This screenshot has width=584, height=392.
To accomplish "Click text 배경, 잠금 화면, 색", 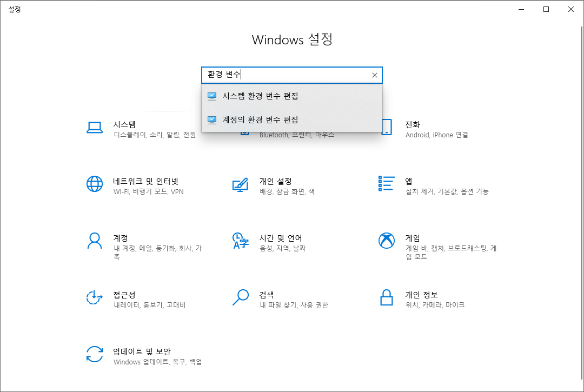I will (287, 192).
